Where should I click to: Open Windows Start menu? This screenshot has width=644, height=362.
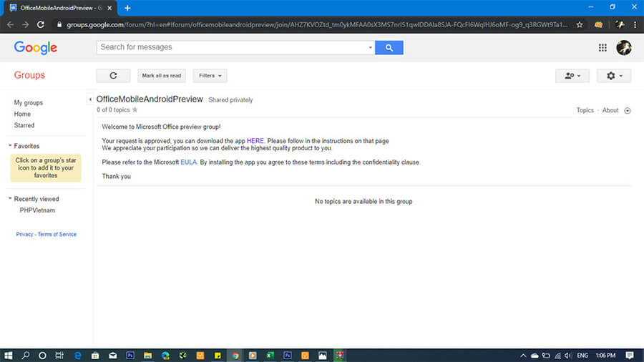pyautogui.click(x=9, y=355)
